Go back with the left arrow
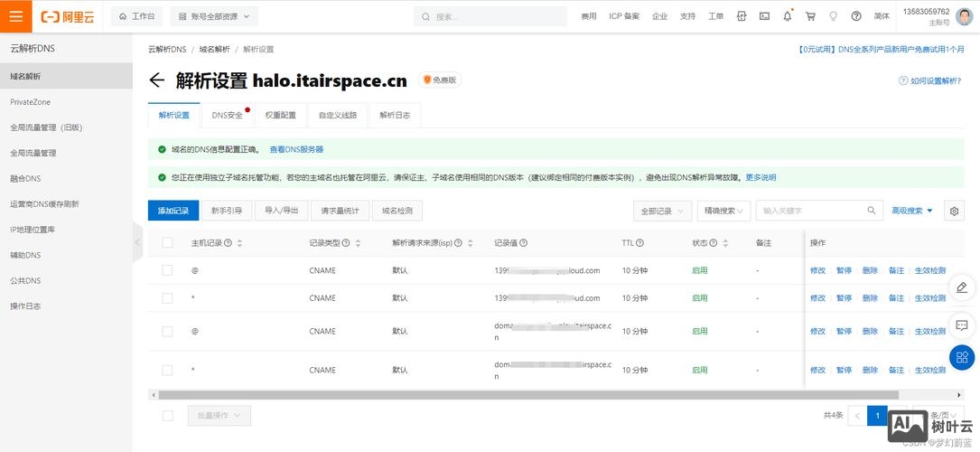Image resolution: width=980 pixels, height=452 pixels. [x=157, y=80]
